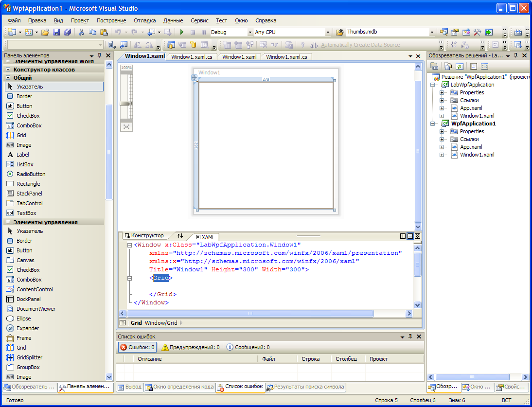Expand Properties under LabWpfApplication project
This screenshot has width=532, height=407.
point(442,92)
